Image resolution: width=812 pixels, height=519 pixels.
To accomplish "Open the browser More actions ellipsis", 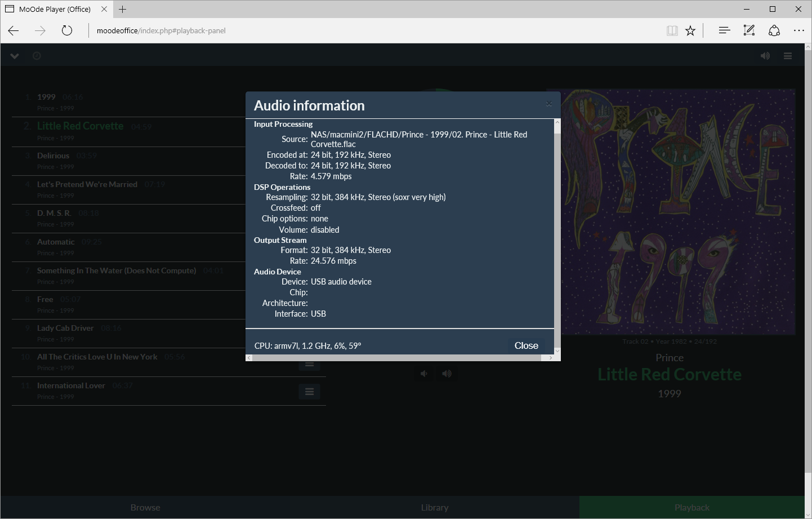I will (799, 30).
